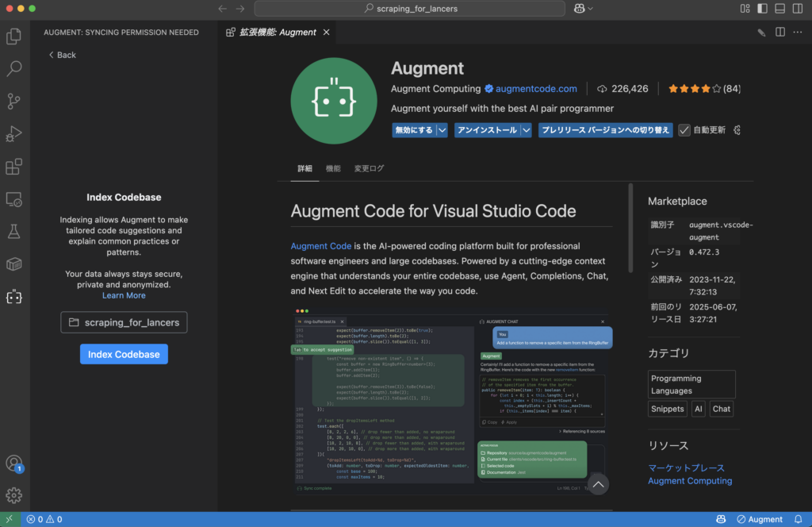
Task: Switch to the 変更ログ tab
Action: (x=369, y=169)
